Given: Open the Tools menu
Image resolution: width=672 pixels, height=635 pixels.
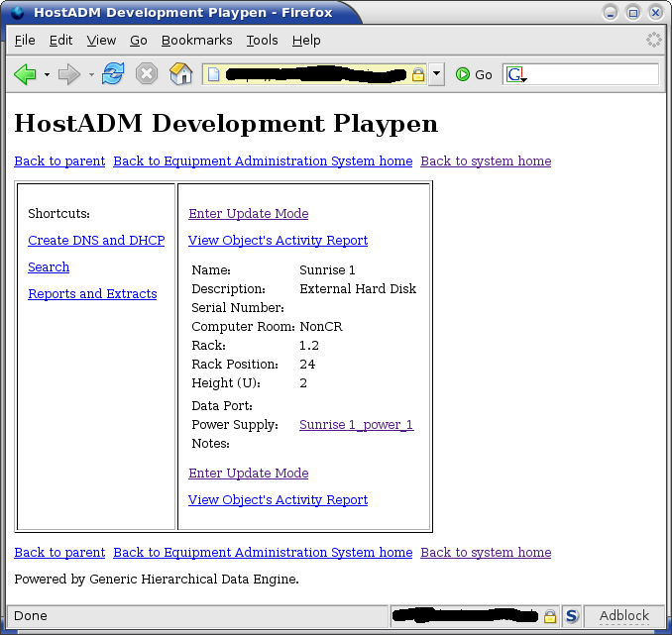Looking at the screenshot, I should point(262,41).
